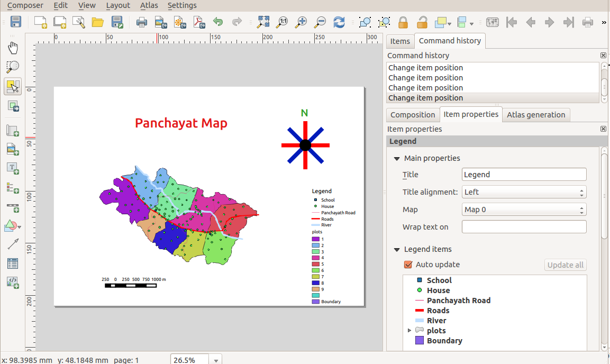Click the Zoom in magnifier toolbar icon
The height and width of the screenshot is (364, 610).
[301, 22]
